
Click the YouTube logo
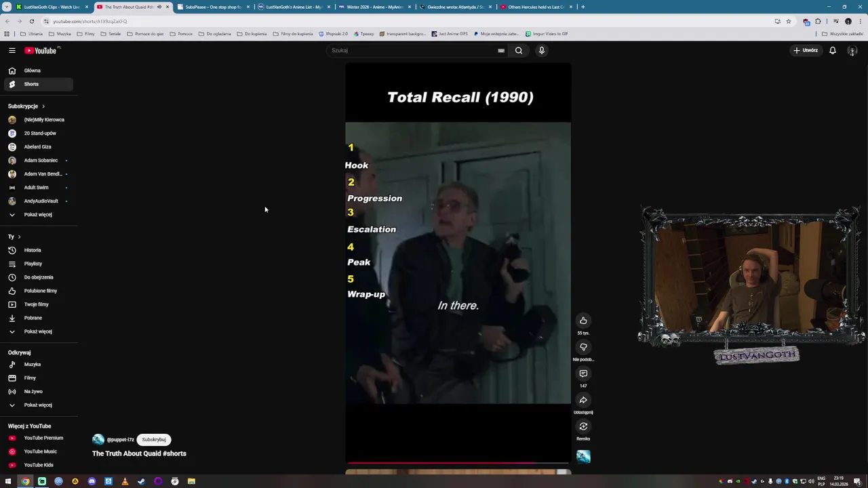tap(41, 50)
